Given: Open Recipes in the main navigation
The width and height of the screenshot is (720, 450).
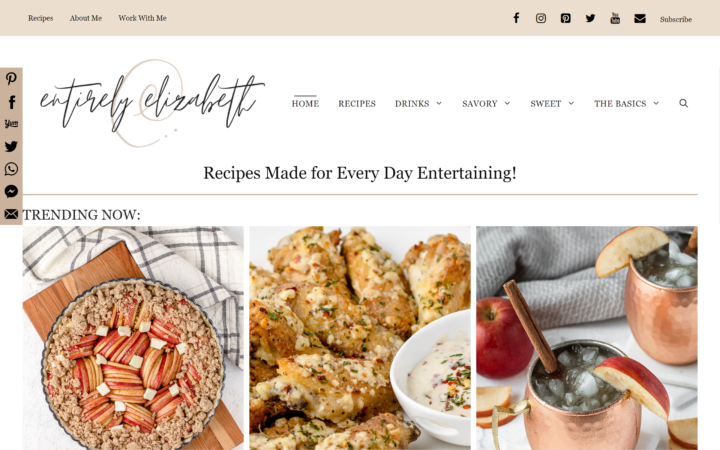Looking at the screenshot, I should click(x=357, y=104).
